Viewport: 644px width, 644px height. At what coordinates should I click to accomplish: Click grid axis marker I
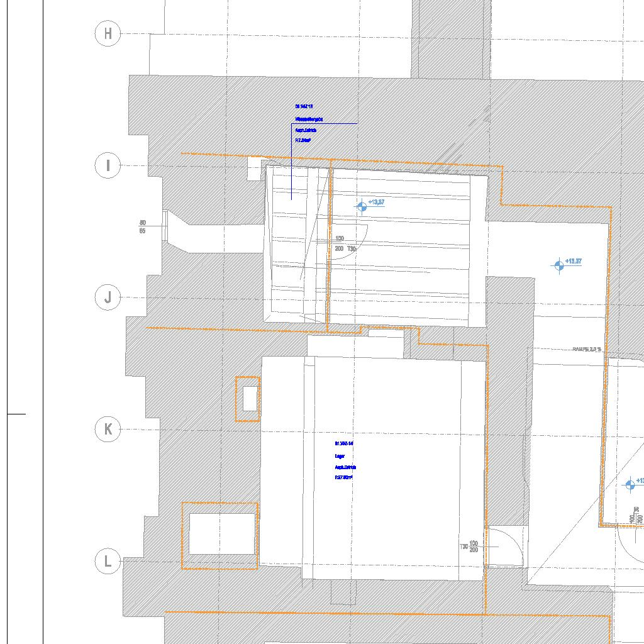click(108, 165)
